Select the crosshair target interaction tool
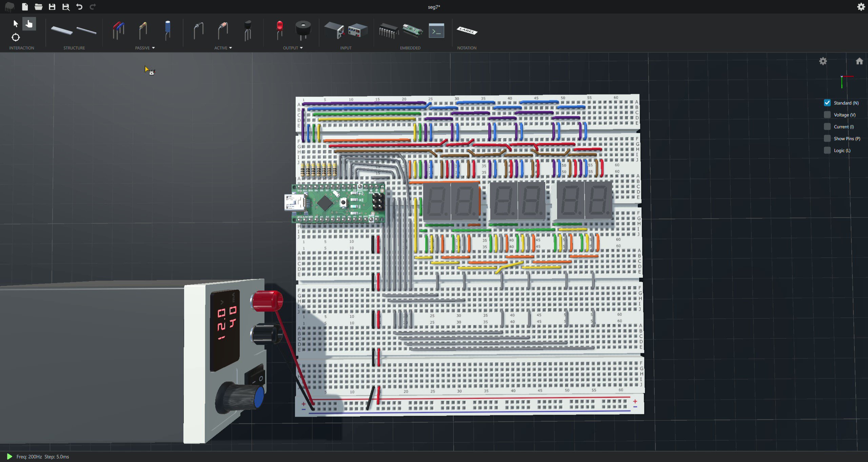This screenshot has width=868, height=462. tap(16, 37)
